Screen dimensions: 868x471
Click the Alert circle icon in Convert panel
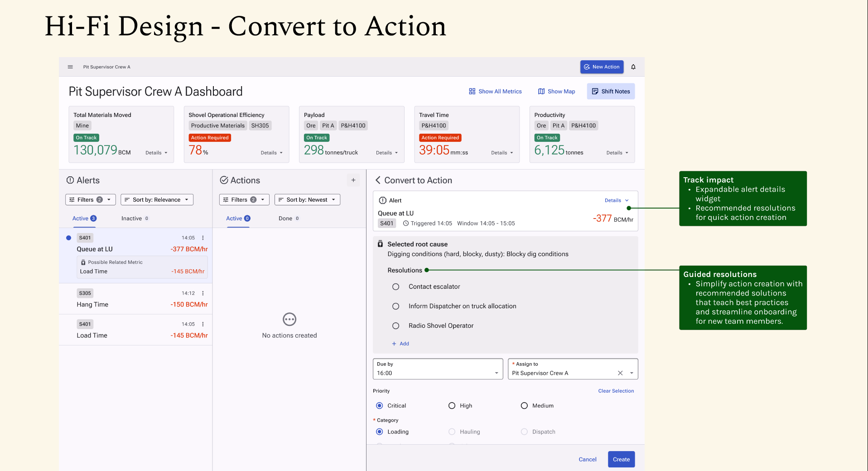coord(383,200)
